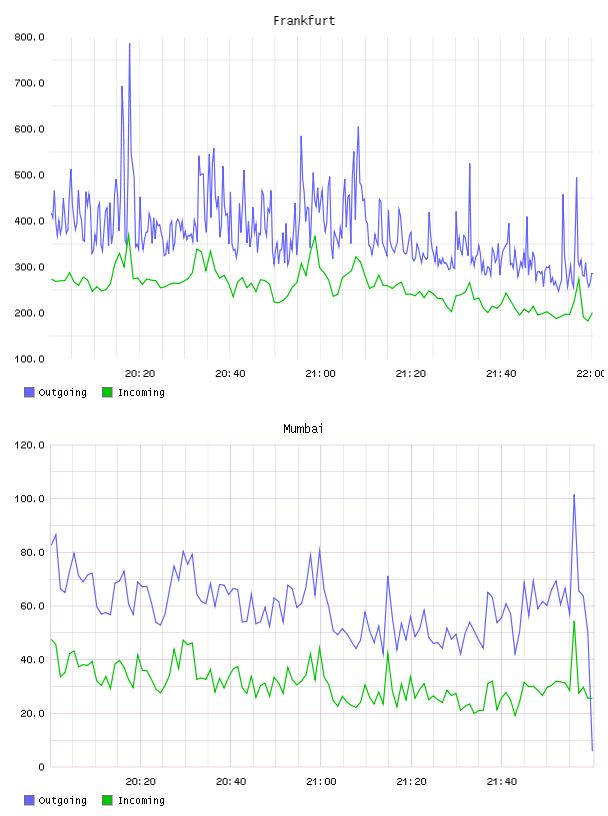Viewport: 608px width, 816px height.
Task: Click the 21:00 time label under Frankfurt chart
Action: 321,374
